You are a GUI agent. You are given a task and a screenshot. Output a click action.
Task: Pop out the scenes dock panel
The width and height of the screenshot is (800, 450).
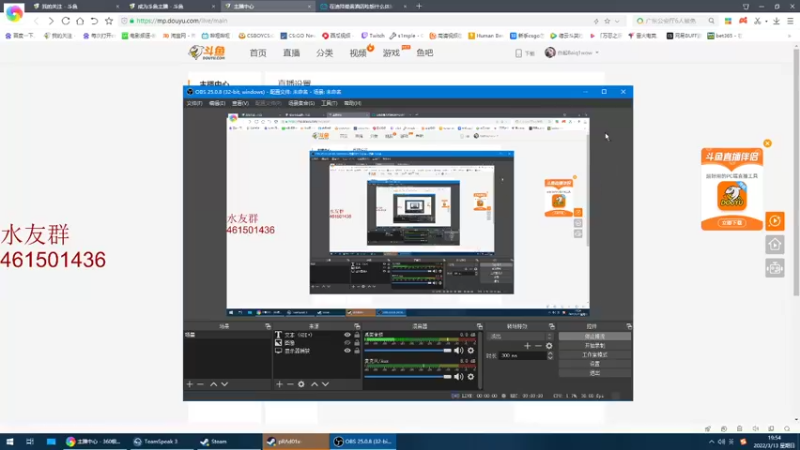pos(268,326)
